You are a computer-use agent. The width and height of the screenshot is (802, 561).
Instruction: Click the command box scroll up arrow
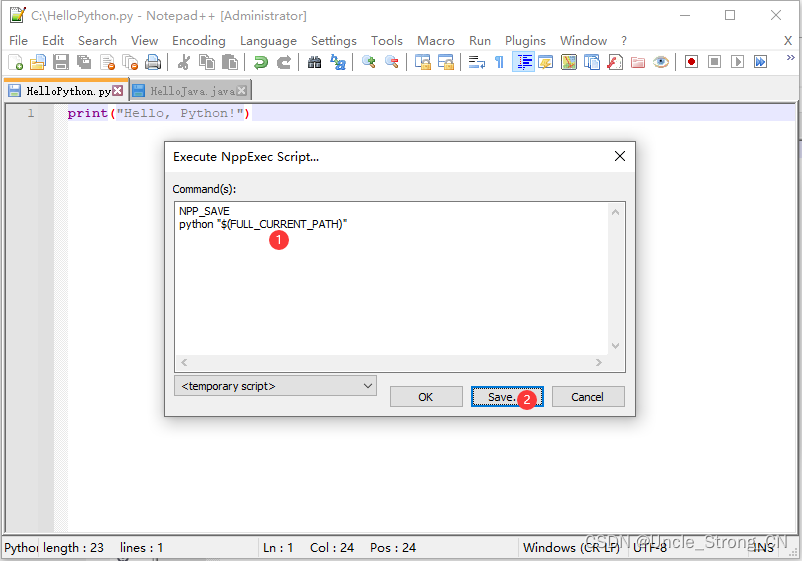pyautogui.click(x=615, y=212)
